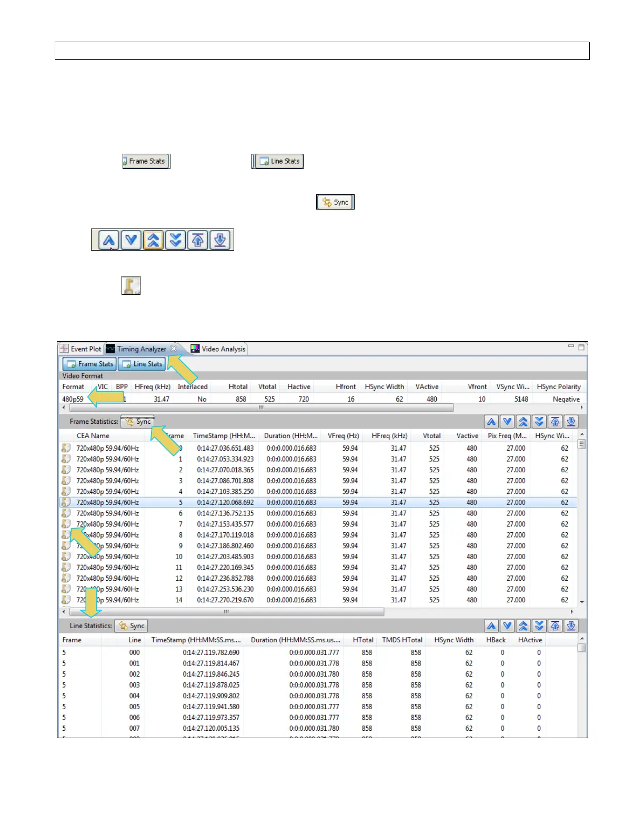Toggle Frame Stats button below the Event Plot tab
This screenshot has width=644, height=834.
[89, 364]
